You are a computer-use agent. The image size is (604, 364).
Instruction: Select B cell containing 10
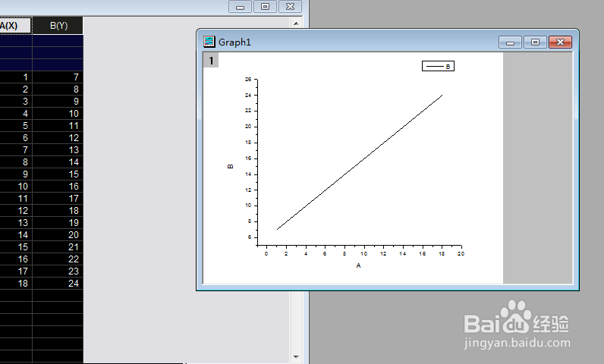[58, 114]
